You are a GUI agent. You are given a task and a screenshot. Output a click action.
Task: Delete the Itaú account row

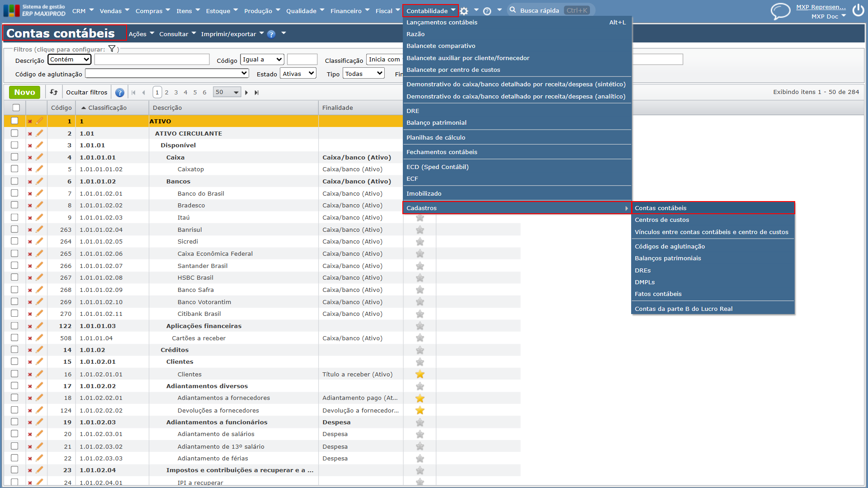[x=30, y=218]
